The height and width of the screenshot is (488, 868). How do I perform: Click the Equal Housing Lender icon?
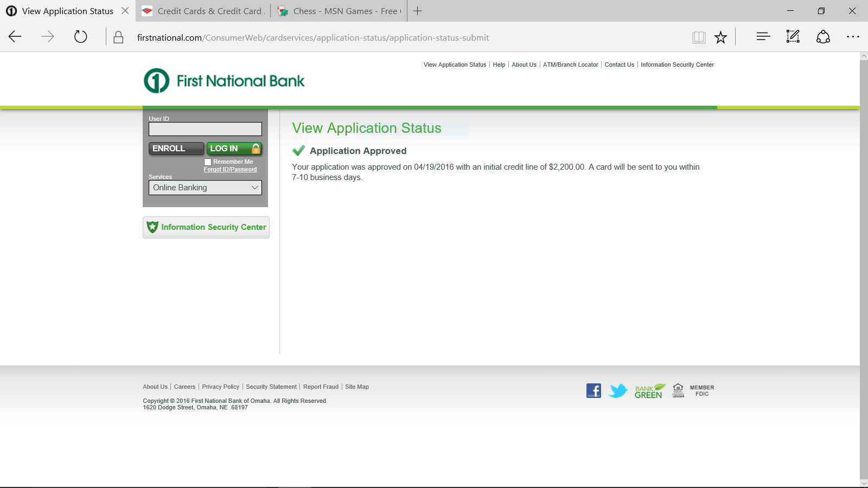point(678,390)
